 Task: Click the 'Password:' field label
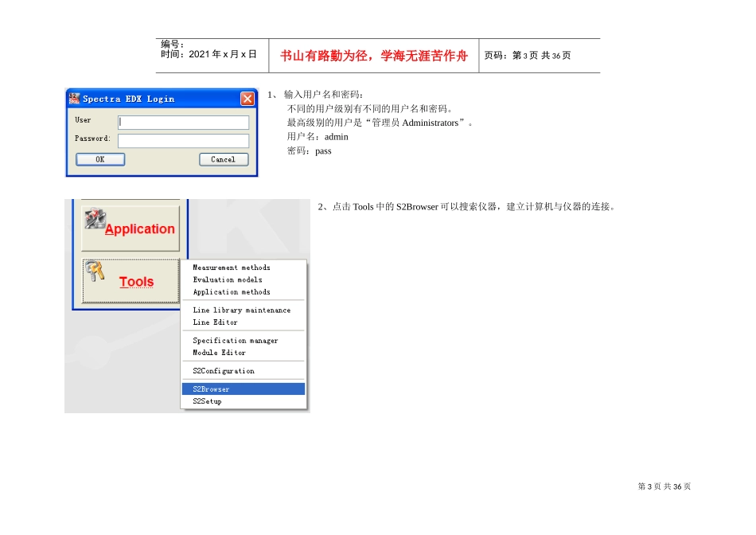(92, 139)
